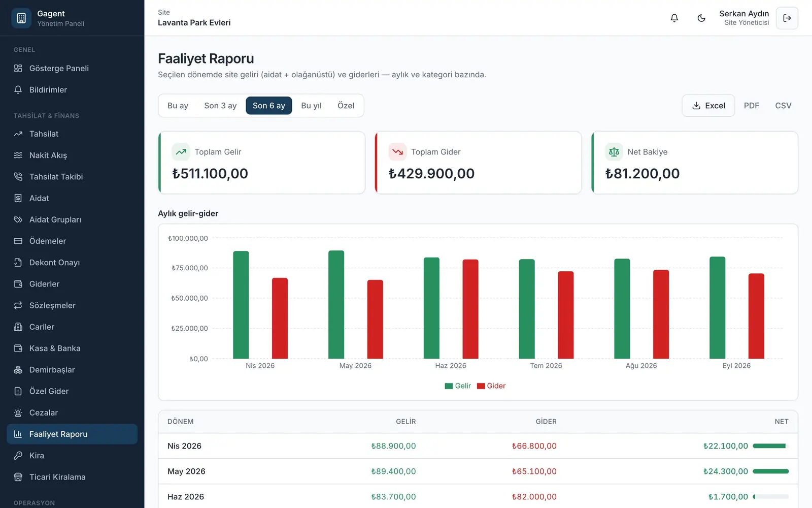Export report with Excel button
Screen dimensions: 812x508
tap(708, 106)
